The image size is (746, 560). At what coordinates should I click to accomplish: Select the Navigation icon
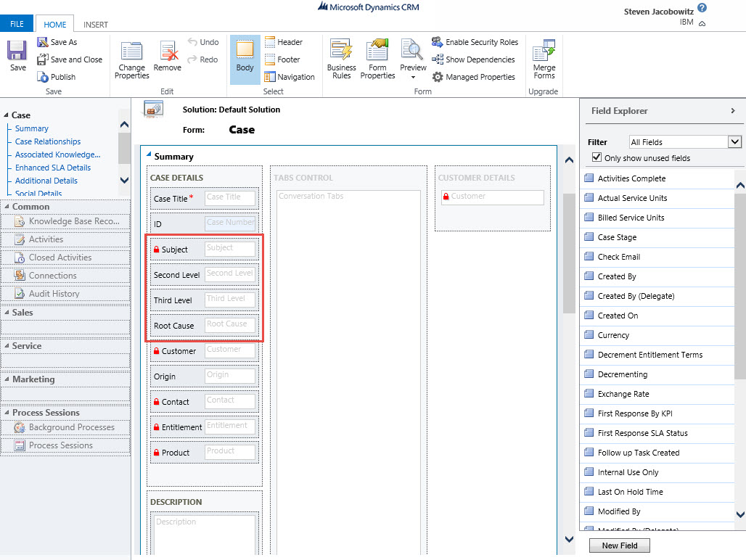(270, 77)
